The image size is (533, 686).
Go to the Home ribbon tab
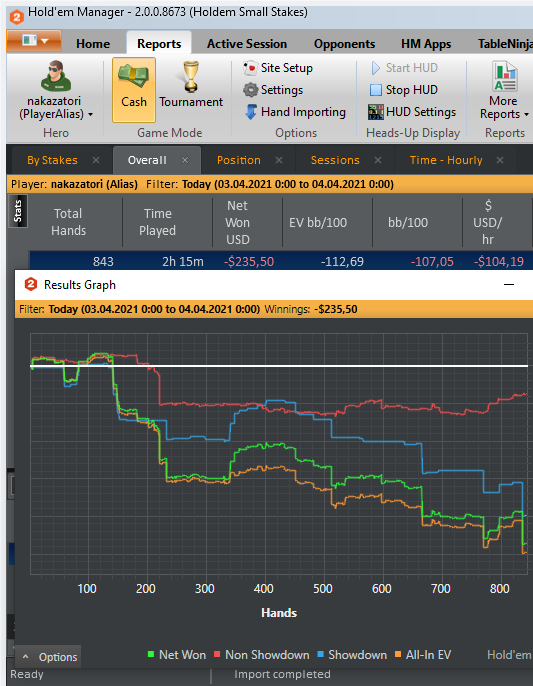coord(93,44)
